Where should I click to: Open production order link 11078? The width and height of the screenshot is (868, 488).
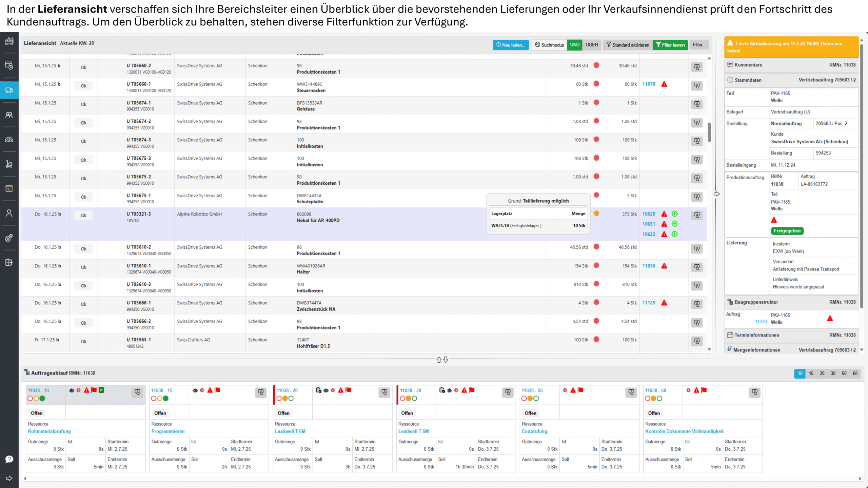click(x=649, y=84)
